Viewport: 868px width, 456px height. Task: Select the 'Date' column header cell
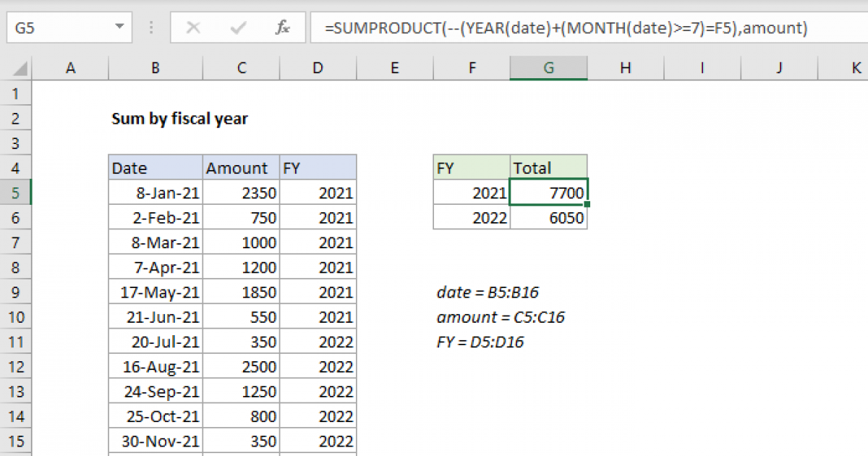(155, 167)
